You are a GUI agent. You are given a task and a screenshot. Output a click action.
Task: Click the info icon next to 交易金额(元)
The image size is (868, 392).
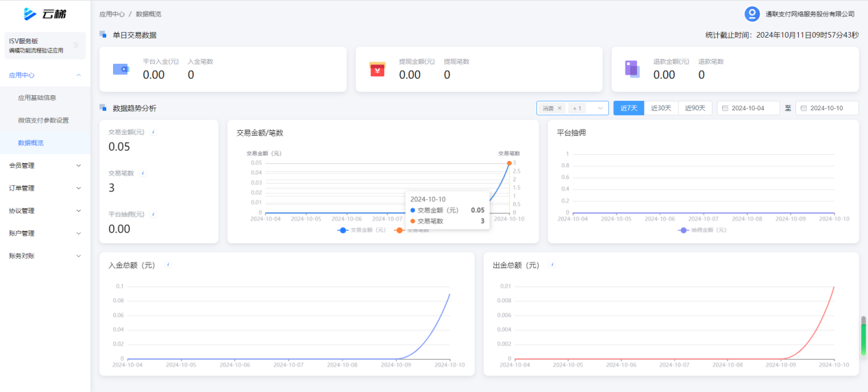153,132
